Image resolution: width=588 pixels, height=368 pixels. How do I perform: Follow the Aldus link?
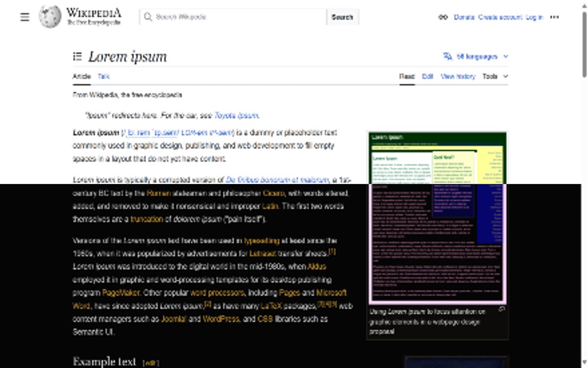tap(317, 266)
